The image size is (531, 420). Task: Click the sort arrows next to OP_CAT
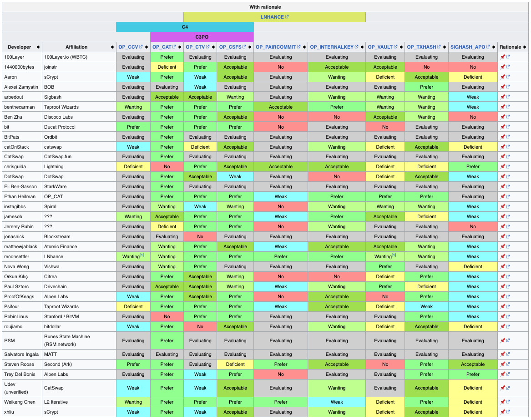pos(180,47)
